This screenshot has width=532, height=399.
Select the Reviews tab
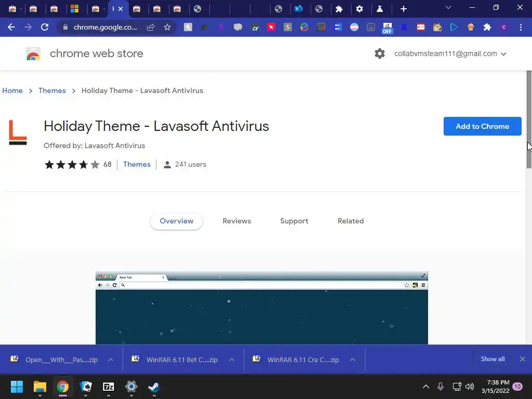click(x=237, y=221)
